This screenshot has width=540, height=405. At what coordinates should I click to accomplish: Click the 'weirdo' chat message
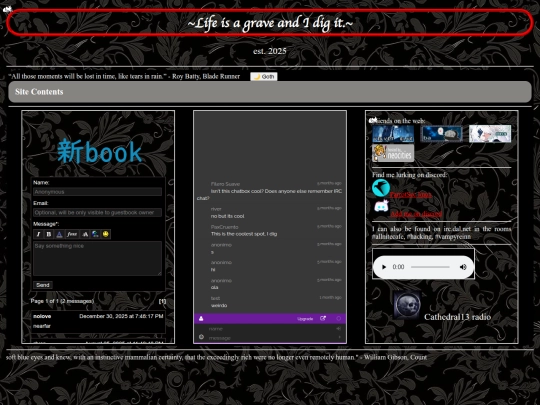click(219, 305)
